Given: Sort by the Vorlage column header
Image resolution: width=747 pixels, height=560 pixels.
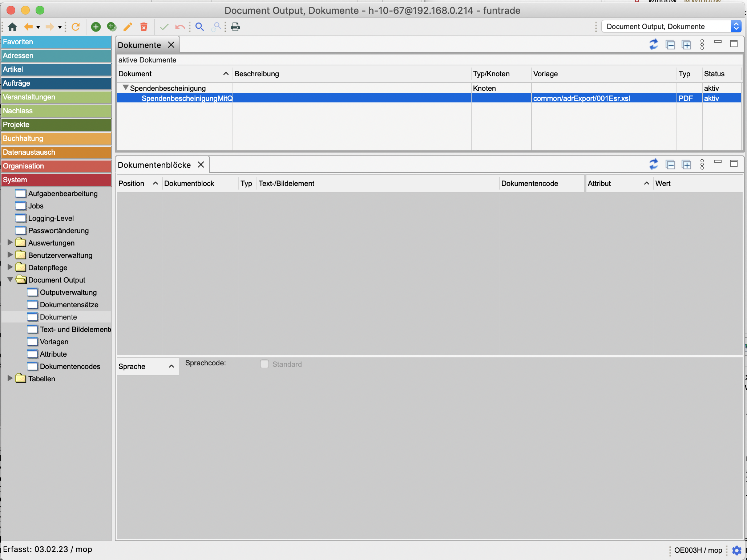Looking at the screenshot, I should [545, 74].
